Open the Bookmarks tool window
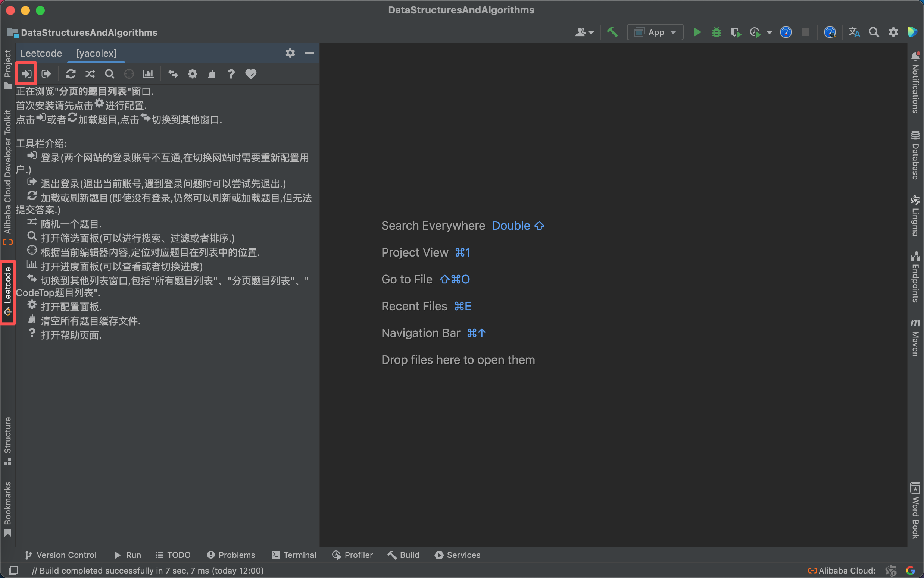Screen dimensions: 924x578 [7, 509]
